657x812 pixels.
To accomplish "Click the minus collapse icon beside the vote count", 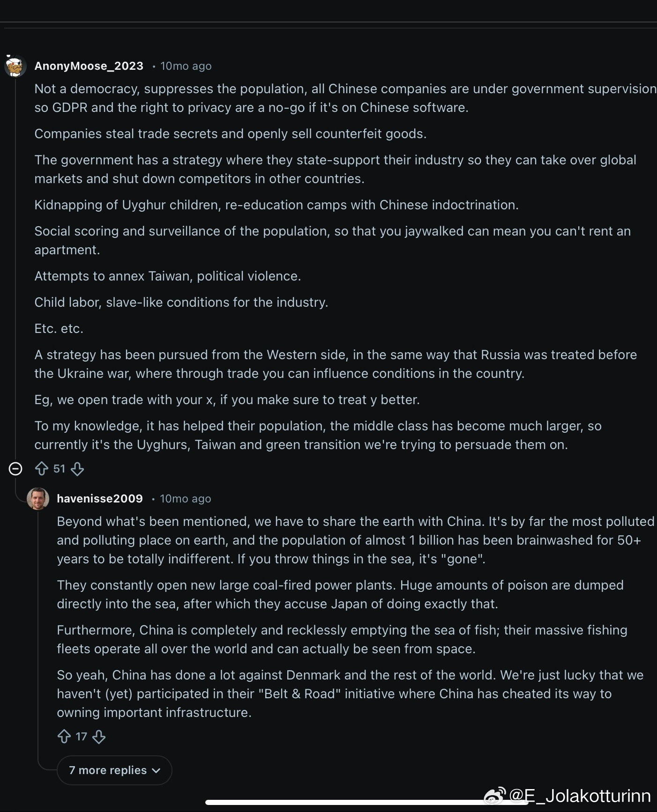I will pyautogui.click(x=15, y=469).
